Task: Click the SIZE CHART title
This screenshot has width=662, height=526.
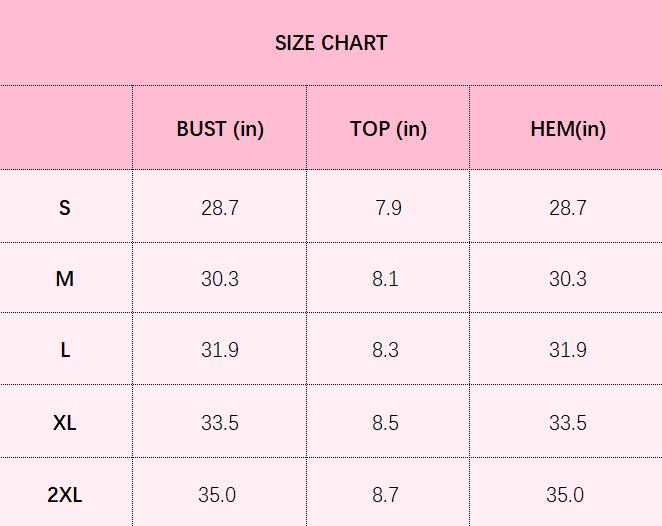Action: tap(331, 43)
